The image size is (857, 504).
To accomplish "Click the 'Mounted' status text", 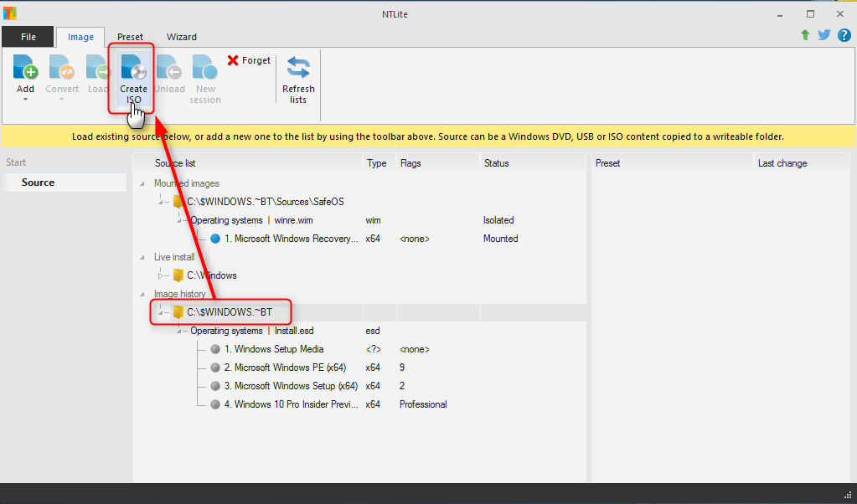I will tap(501, 239).
